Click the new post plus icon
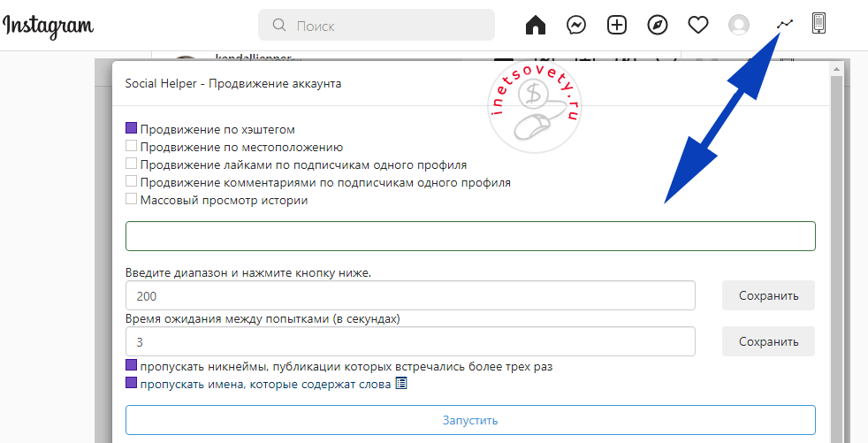The image size is (868, 443). coord(617,25)
